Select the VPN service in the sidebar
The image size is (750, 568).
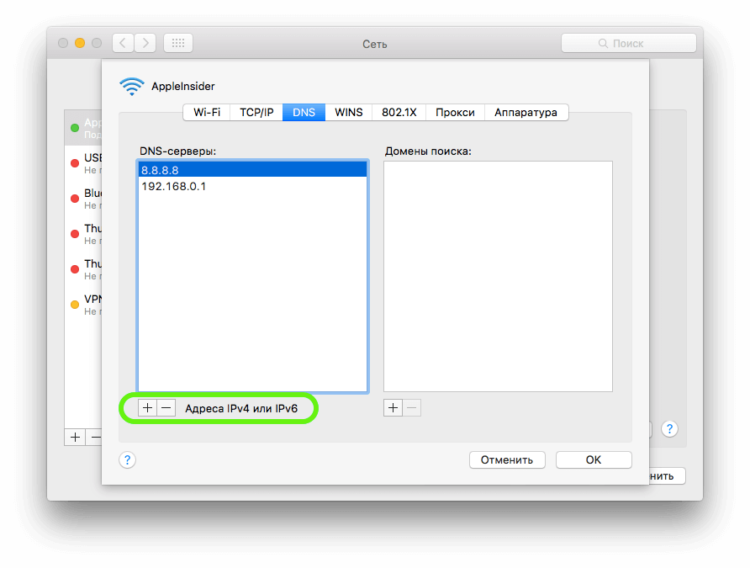(x=85, y=304)
